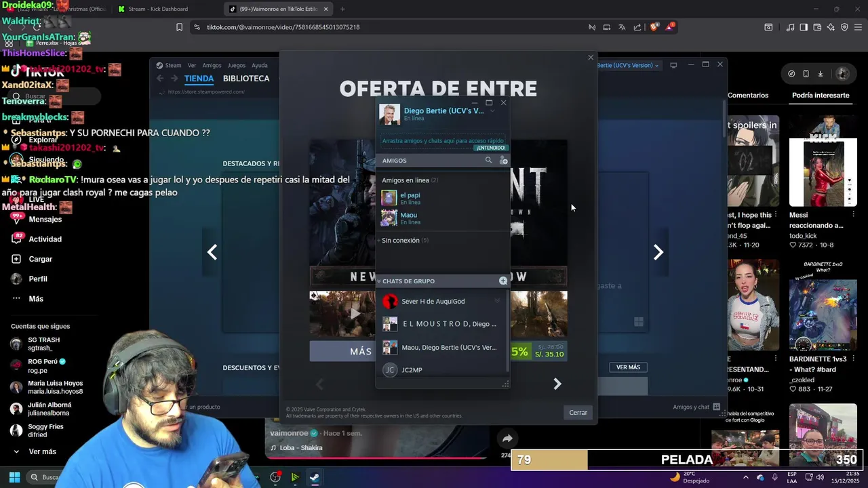Open the Brave Wallet icon

818,27
